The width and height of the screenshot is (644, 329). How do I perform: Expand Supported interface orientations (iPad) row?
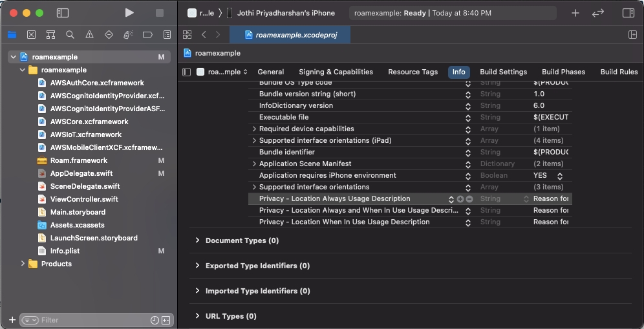[254, 140]
